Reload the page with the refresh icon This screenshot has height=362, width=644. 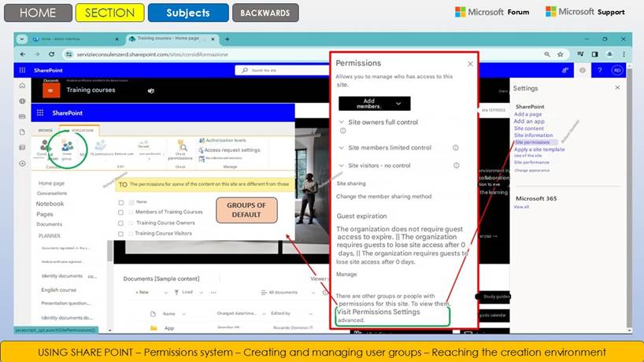coord(51,54)
